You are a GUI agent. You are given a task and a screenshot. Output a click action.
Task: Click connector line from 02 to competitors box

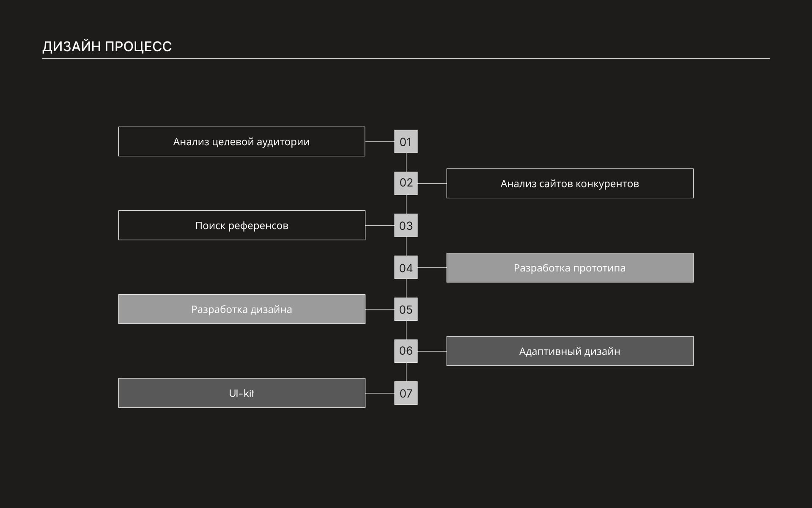point(432,183)
